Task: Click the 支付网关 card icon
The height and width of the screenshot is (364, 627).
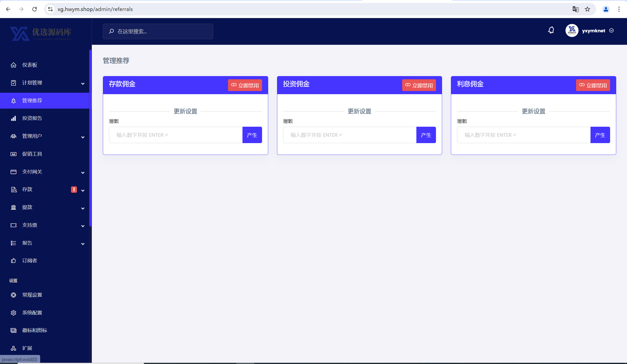Action: (x=13, y=172)
